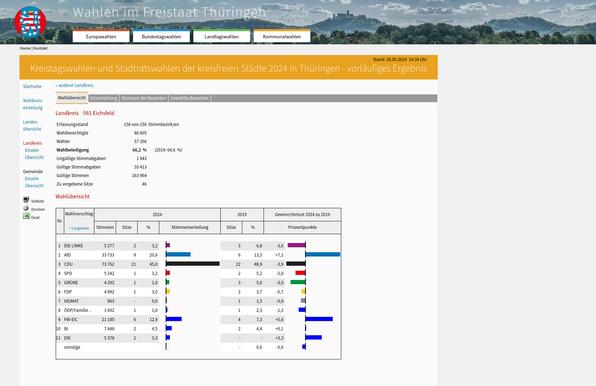Image resolution: width=596 pixels, height=386 pixels.
Task: Switch to the Sitzverteilung tab
Action: click(x=104, y=98)
